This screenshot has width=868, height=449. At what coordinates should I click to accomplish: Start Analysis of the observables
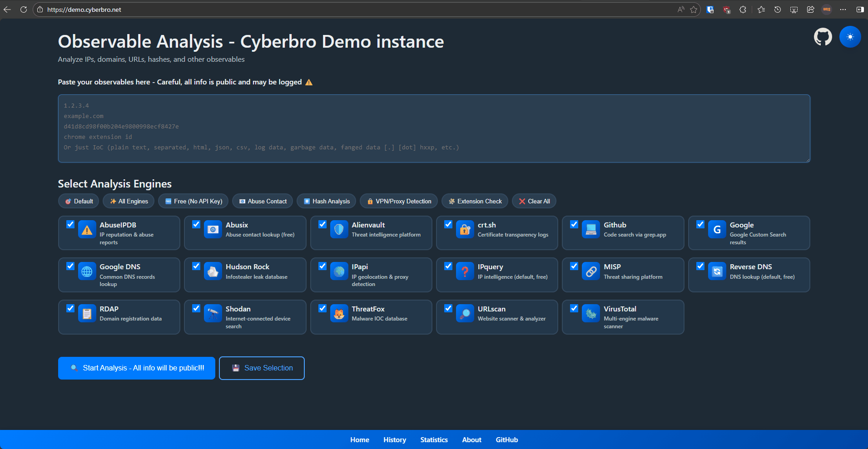(137, 368)
